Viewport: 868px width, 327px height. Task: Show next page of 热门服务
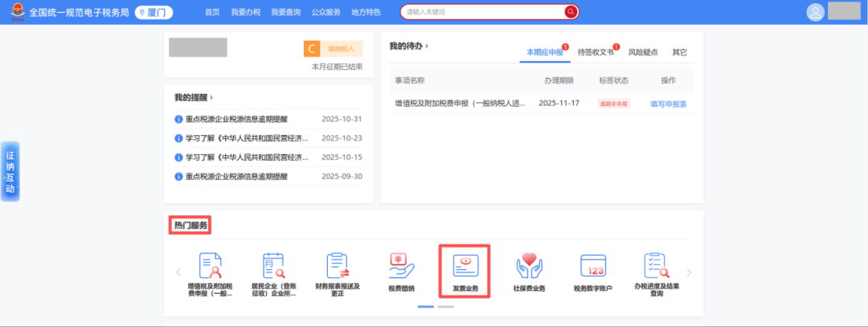click(x=689, y=272)
